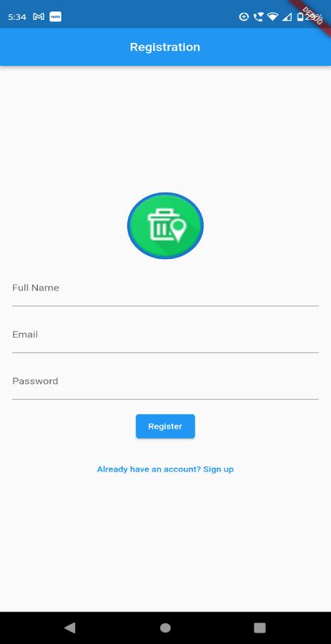The width and height of the screenshot is (331, 644).
Task: Tap the Wi-Fi signal icon
Action: 272,17
